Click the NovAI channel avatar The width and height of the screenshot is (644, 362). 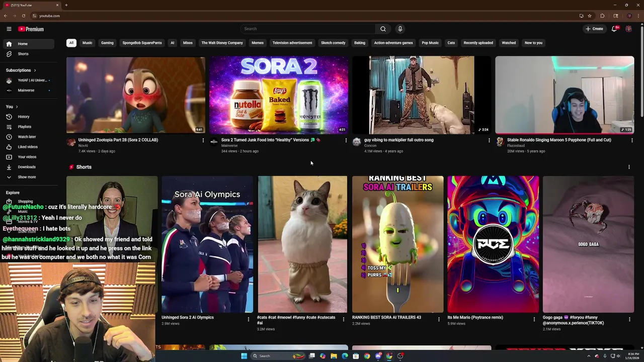[x=71, y=142]
